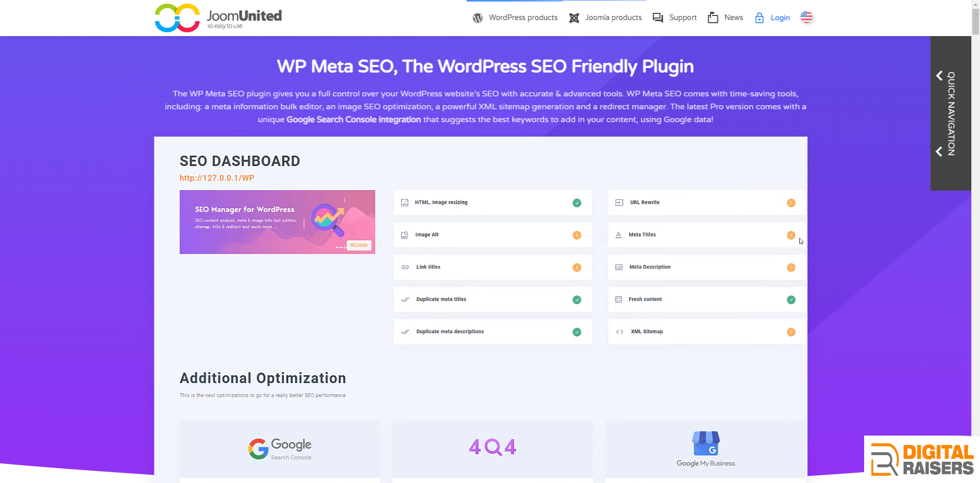Image resolution: width=980 pixels, height=483 pixels.
Task: Open the http://127.0.0.1/WP link
Action: point(217,178)
